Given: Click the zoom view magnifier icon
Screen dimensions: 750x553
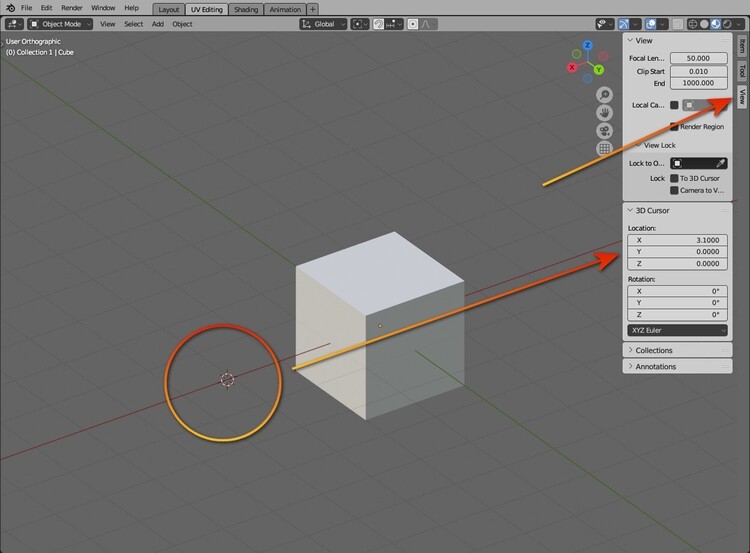Looking at the screenshot, I should pyautogui.click(x=605, y=94).
